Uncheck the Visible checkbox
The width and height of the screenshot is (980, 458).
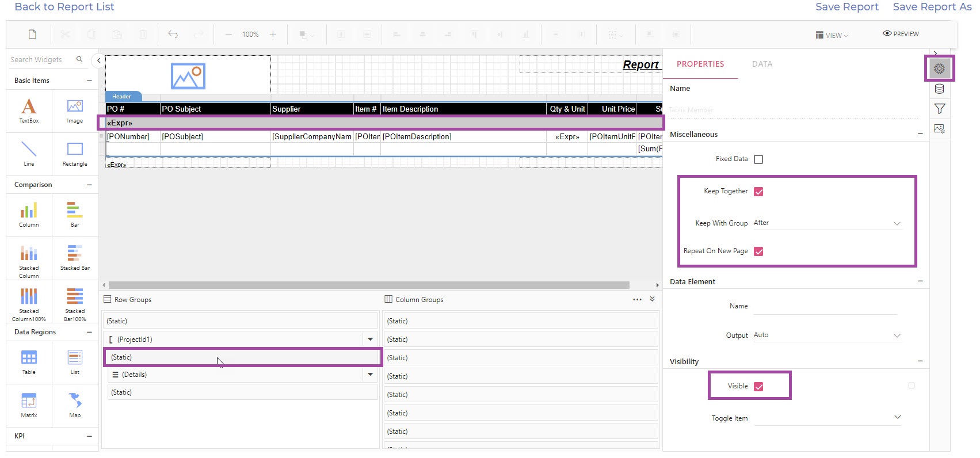[x=758, y=387]
